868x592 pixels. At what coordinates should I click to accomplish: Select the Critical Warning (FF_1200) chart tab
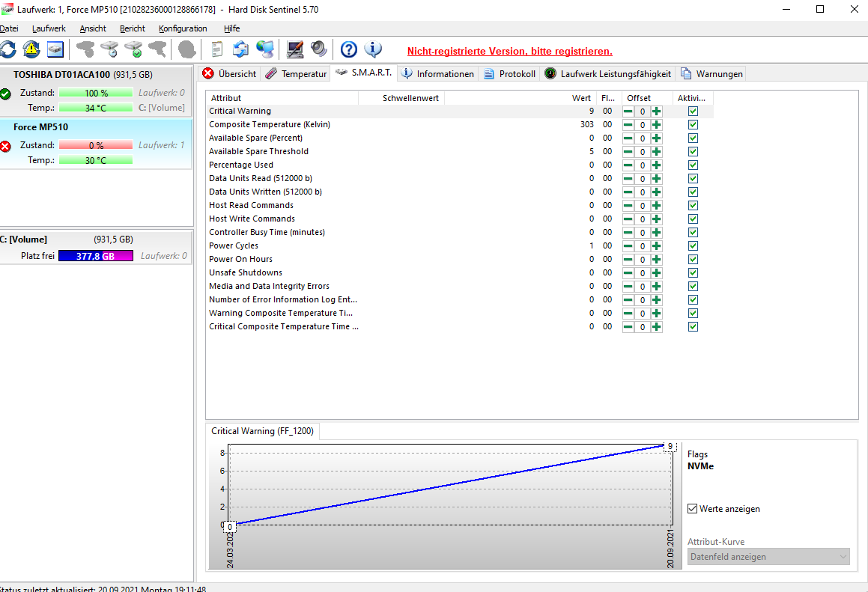[x=262, y=431]
